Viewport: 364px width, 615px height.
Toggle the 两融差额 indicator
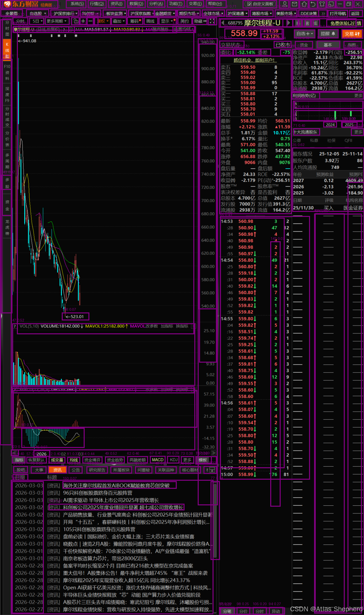[x=138, y=460]
